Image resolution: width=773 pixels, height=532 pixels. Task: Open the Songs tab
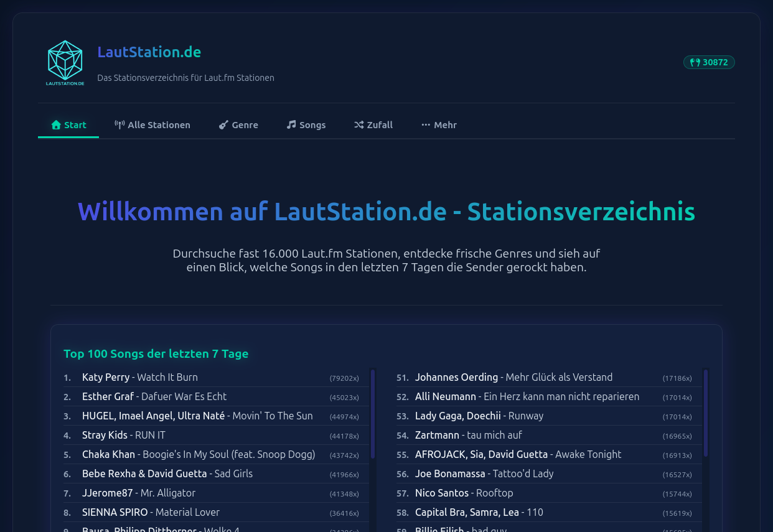pyautogui.click(x=306, y=125)
